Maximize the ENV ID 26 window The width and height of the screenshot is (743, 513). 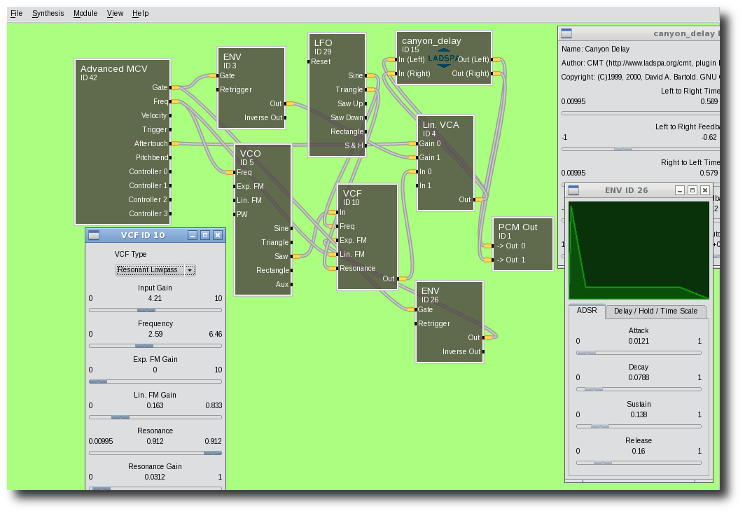(x=692, y=190)
